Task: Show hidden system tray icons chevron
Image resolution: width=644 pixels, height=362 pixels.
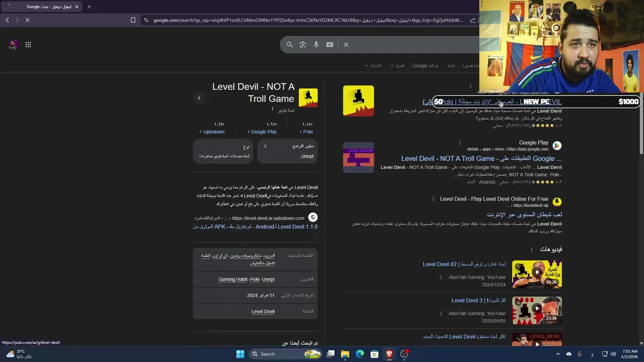Action: point(557,354)
